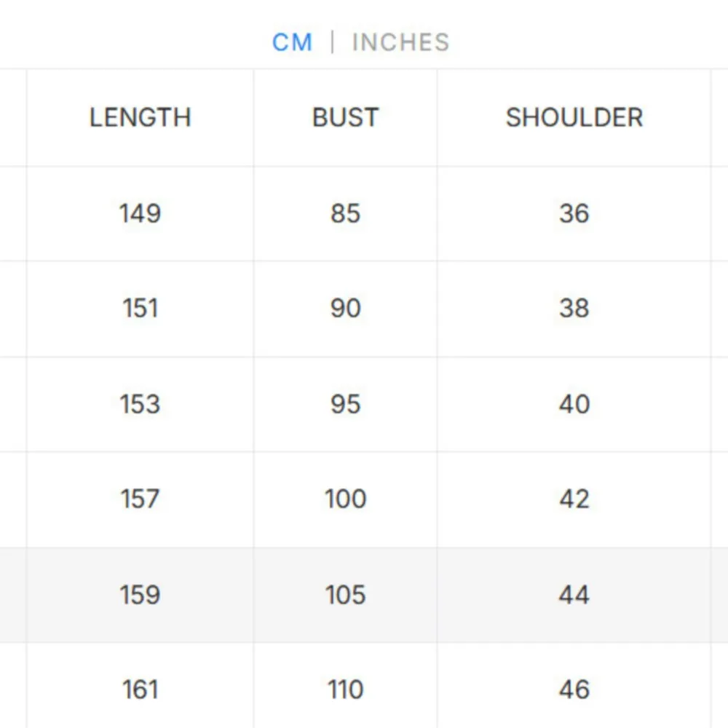Click the bust value 110
This screenshot has height=728, width=728.
344,689
